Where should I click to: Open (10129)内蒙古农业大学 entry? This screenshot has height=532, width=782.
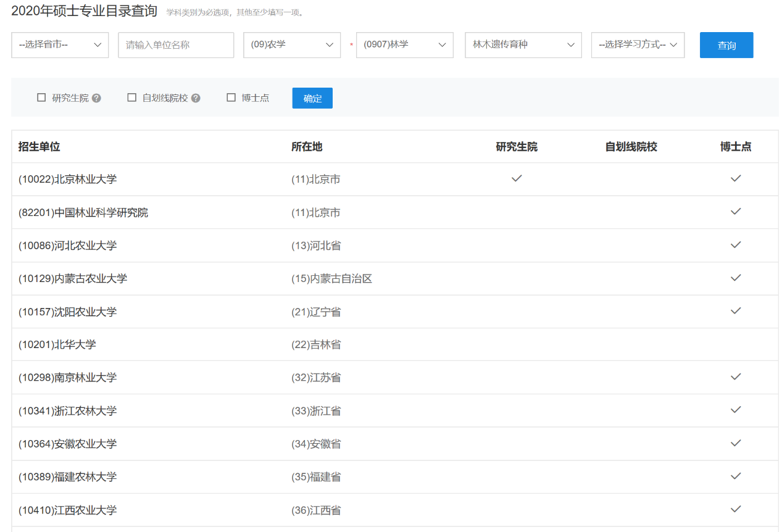73,279
